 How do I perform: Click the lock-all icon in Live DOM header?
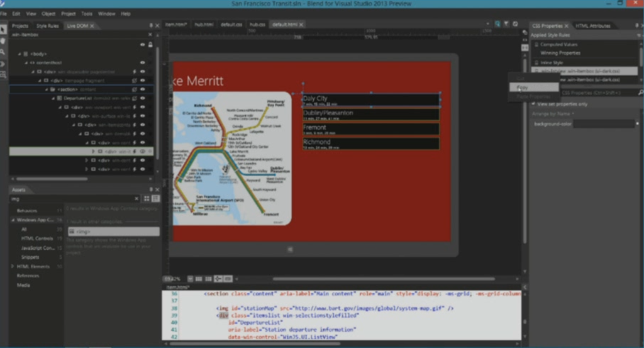point(150,45)
